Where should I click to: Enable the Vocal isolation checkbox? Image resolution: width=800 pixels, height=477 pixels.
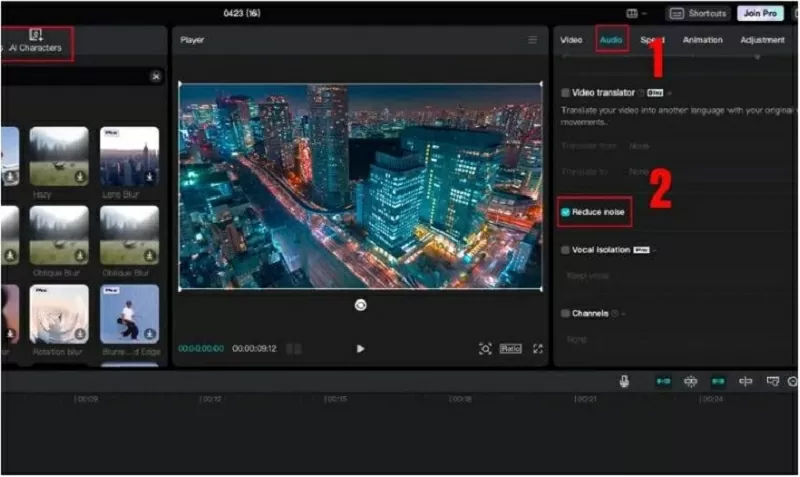[x=566, y=250]
